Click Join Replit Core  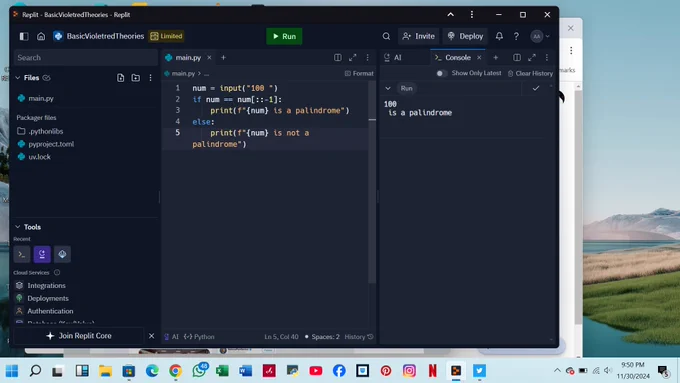pos(78,336)
